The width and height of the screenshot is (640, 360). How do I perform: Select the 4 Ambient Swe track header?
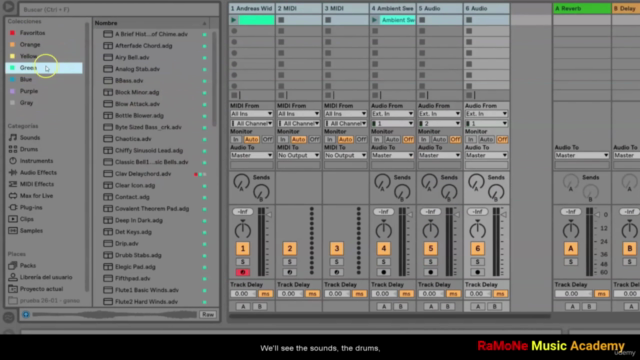(x=392, y=8)
